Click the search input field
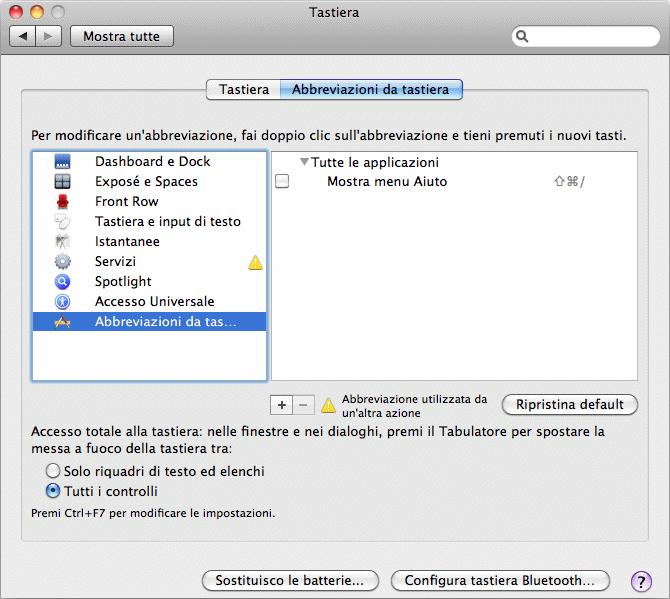Image resolution: width=670 pixels, height=599 pixels. pos(586,36)
